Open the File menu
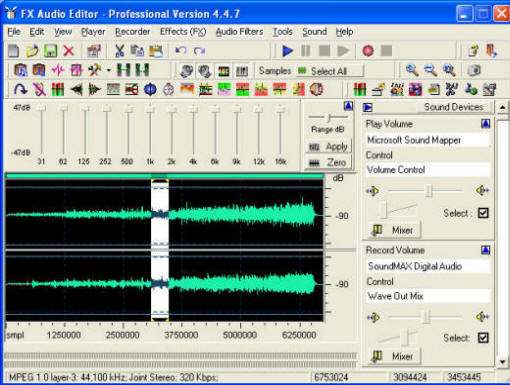510x385 pixels. coord(14,32)
